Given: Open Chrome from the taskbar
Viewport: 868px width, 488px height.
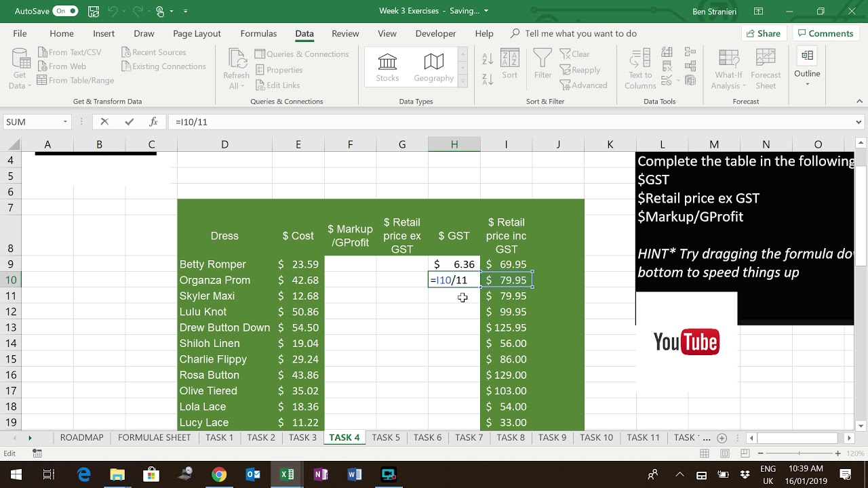Looking at the screenshot, I should coord(219,474).
